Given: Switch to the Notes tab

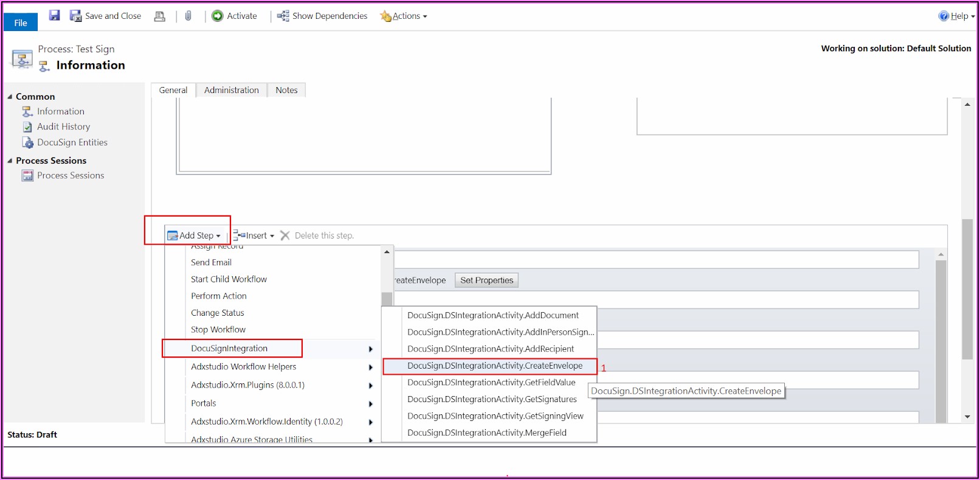Looking at the screenshot, I should (286, 90).
